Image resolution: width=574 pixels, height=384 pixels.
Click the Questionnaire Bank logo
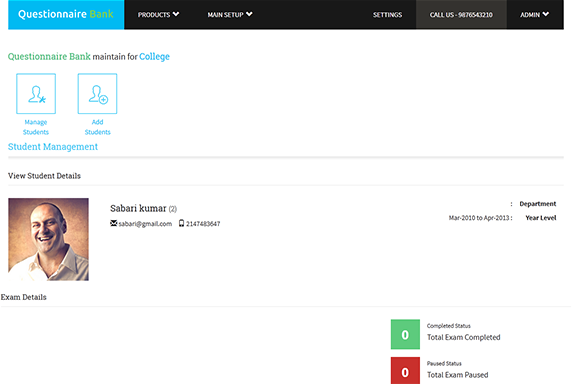point(66,14)
